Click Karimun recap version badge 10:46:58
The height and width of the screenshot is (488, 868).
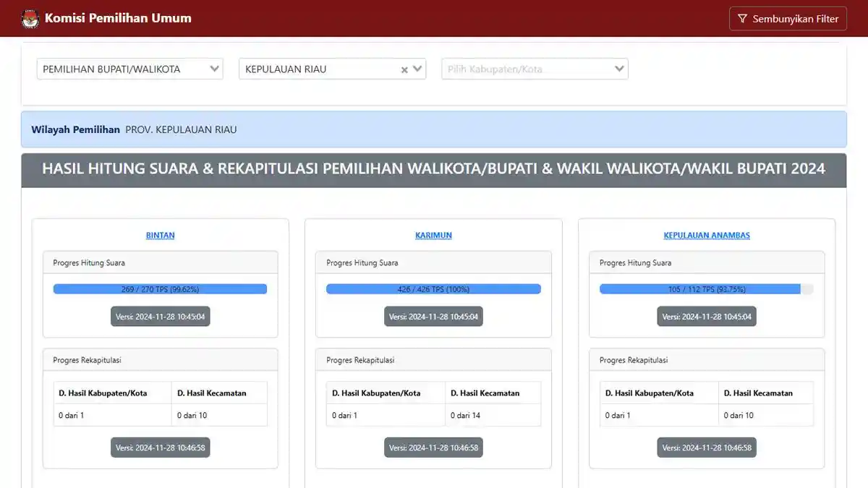pyautogui.click(x=433, y=448)
